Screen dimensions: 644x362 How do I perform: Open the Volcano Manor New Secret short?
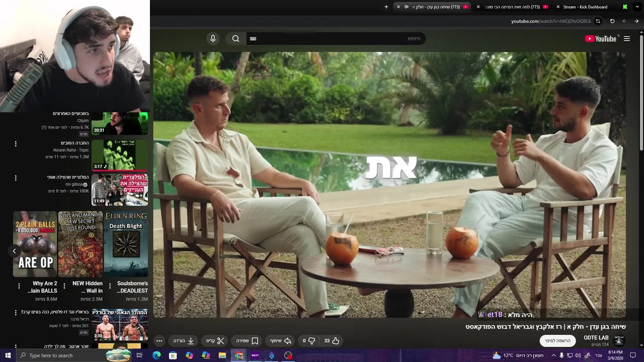coord(80,244)
